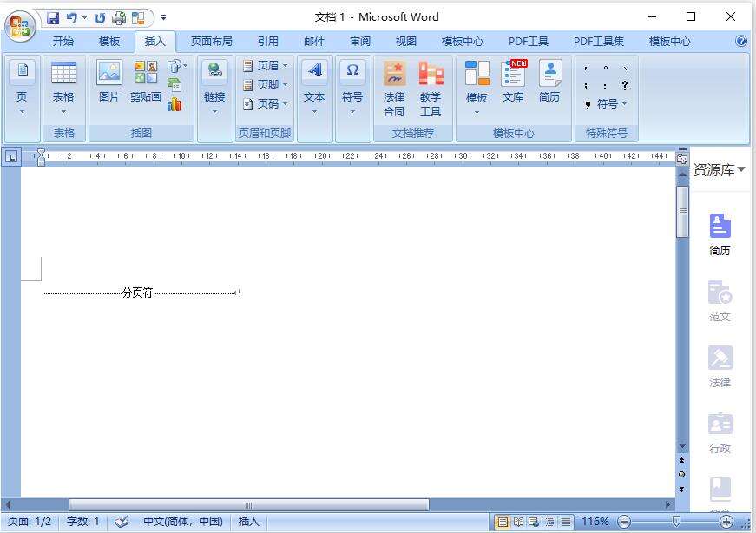The width and height of the screenshot is (756, 533).
Task: Click the zoom slider handle
Action: [x=676, y=522]
